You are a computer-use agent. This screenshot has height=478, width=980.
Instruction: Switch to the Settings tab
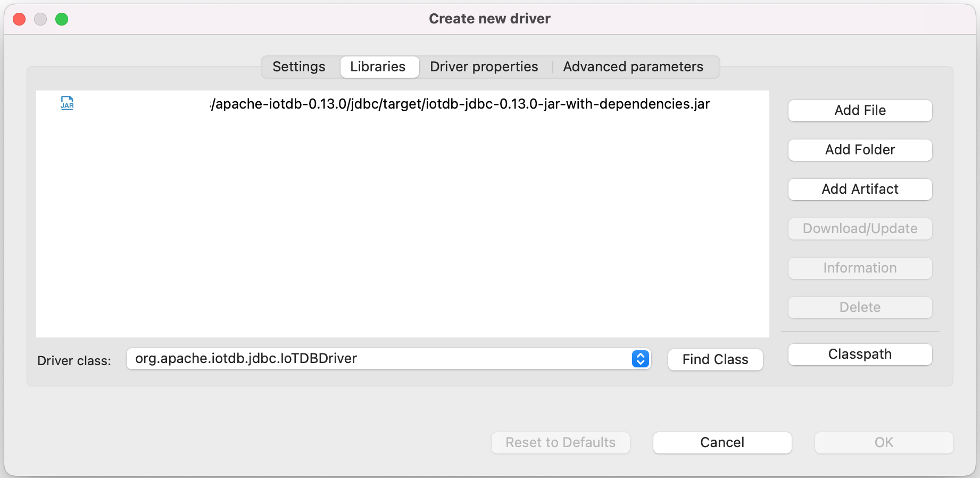tap(299, 67)
